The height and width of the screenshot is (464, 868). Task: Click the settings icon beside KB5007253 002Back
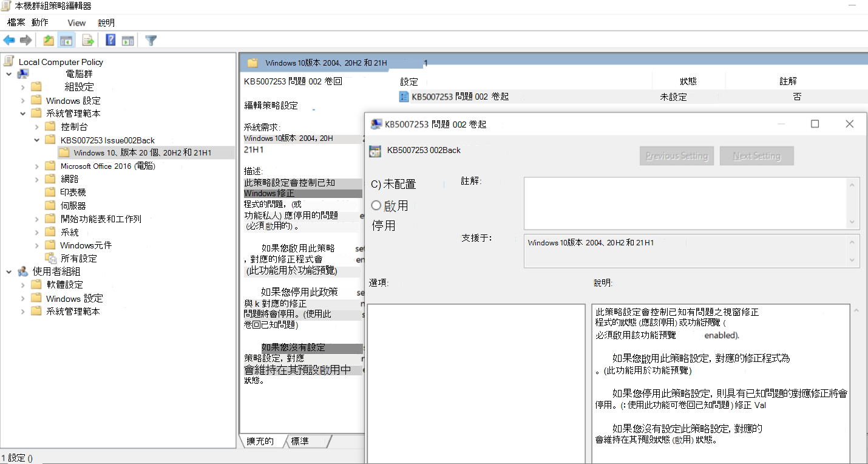375,151
